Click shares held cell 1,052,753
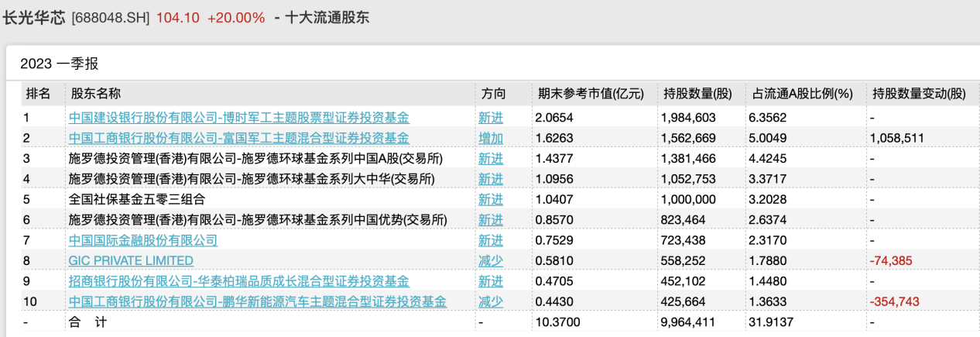 tap(689, 179)
